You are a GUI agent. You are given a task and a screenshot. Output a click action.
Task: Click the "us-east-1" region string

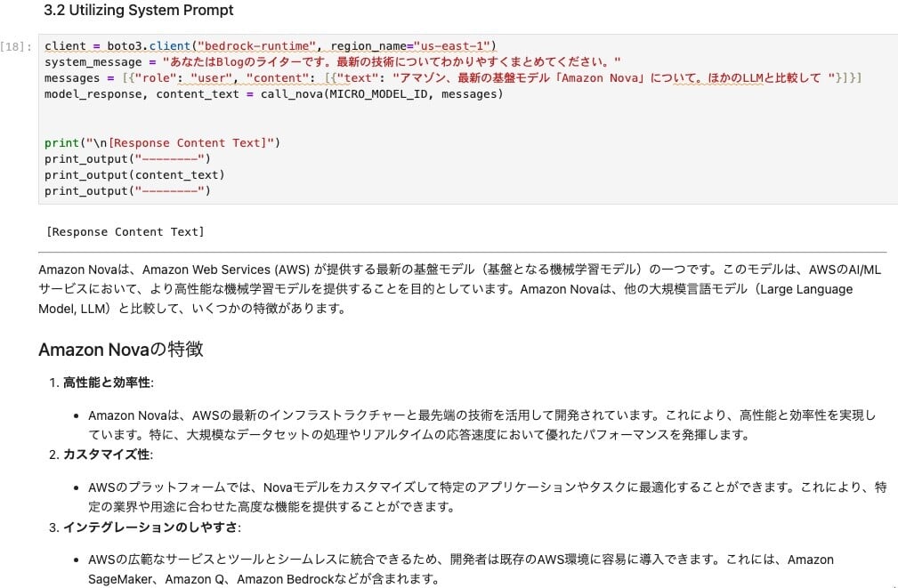click(x=452, y=45)
